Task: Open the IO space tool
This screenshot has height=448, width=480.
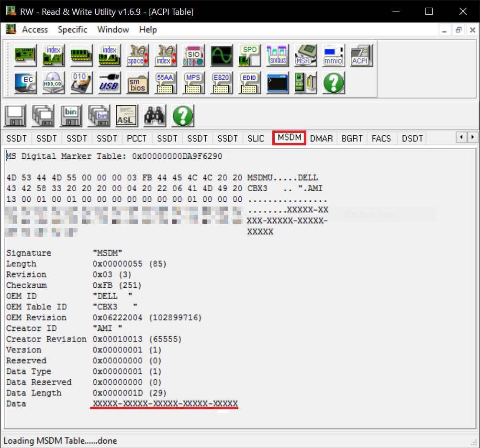Action: coord(137,55)
